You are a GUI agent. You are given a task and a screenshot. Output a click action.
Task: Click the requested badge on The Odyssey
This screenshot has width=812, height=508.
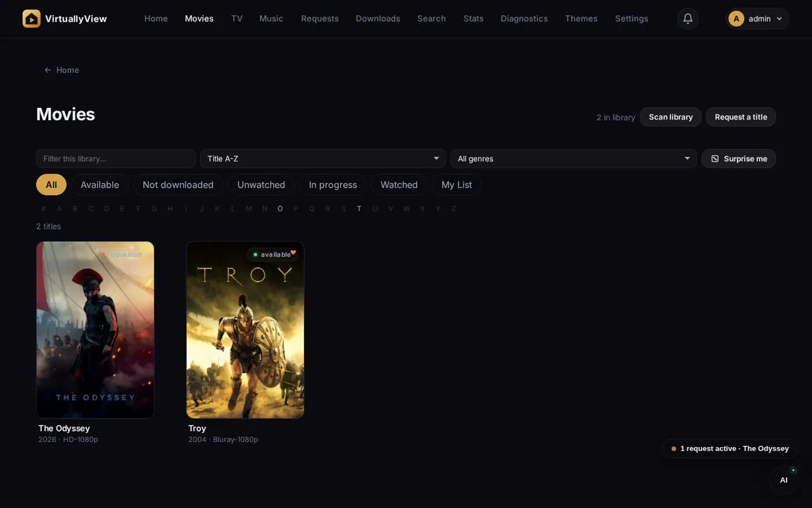click(x=122, y=255)
